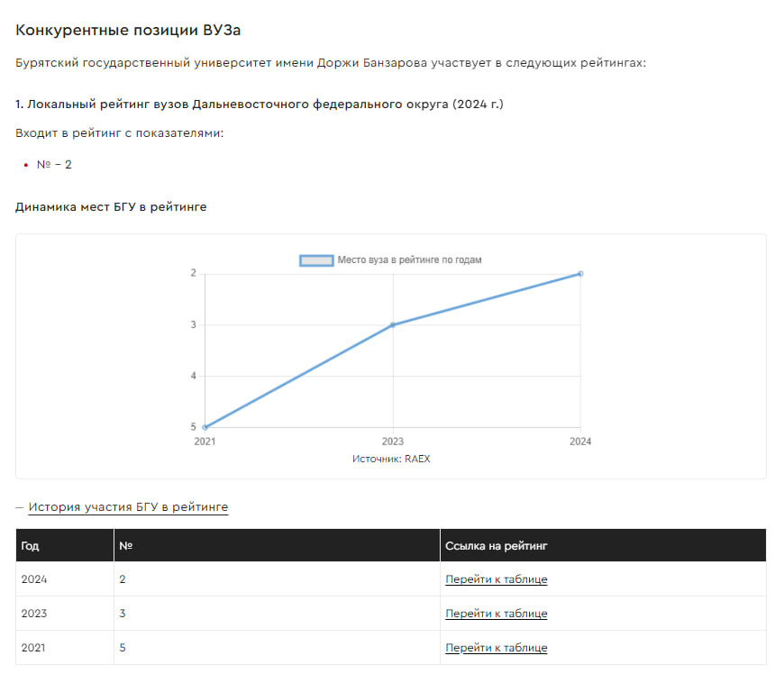Screen dimensions: 784x683
Task: Collapse 'История участия БГУ в рейтинге' section
Action: [x=128, y=507]
